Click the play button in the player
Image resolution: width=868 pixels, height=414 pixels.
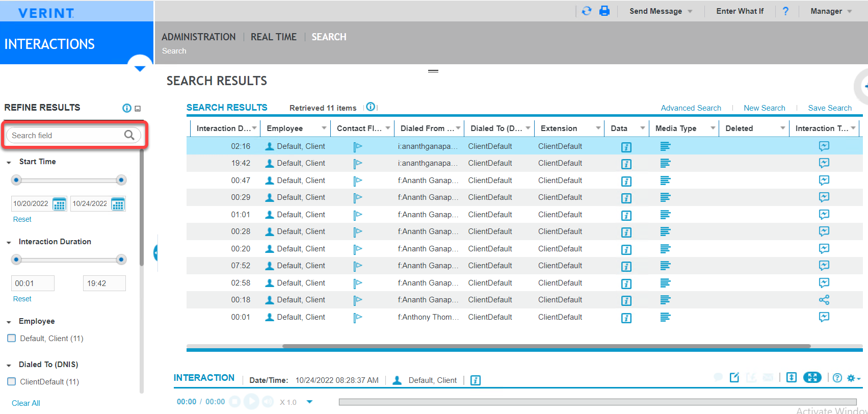coord(251,402)
